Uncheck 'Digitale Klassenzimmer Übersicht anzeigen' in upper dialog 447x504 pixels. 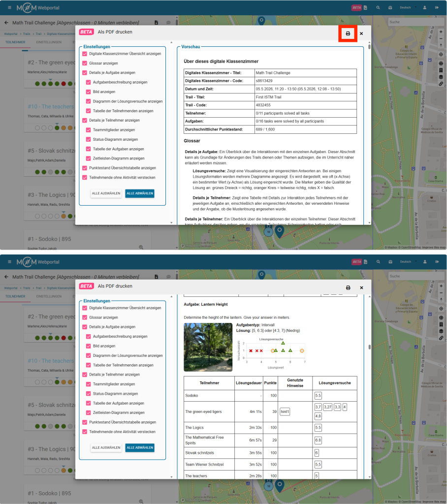(85, 54)
